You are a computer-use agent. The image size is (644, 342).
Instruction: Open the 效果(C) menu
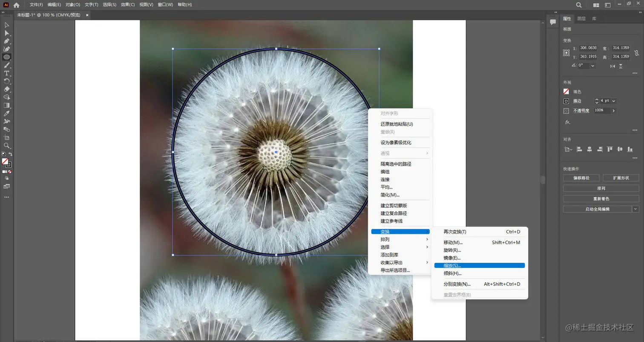[x=128, y=5]
